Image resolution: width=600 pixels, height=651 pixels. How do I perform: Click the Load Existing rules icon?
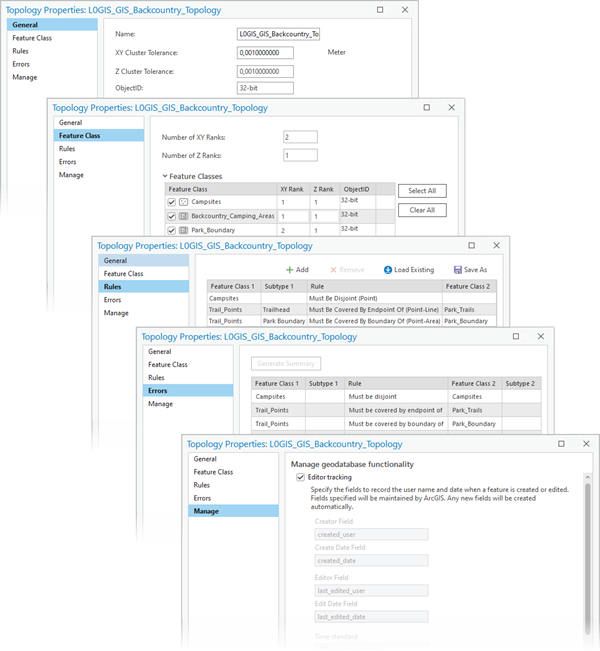pos(388,270)
